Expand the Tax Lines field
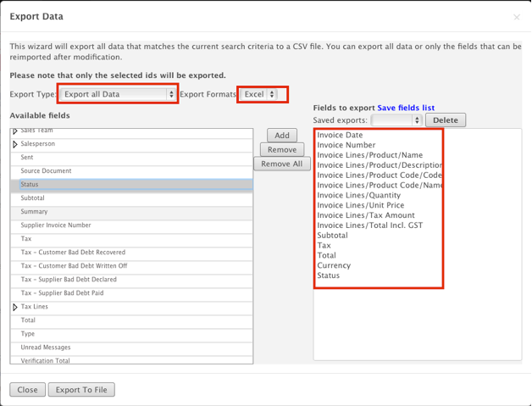Viewport: 532px width, 406px height. point(15,307)
